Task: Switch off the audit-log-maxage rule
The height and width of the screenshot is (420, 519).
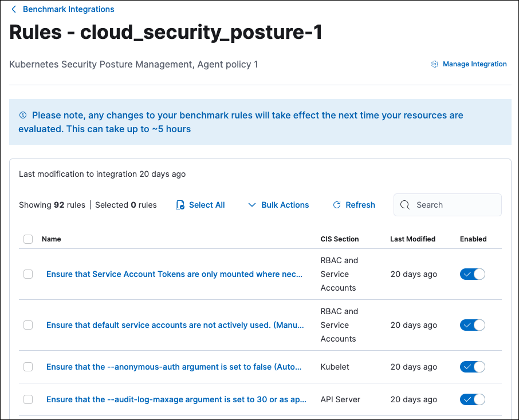Action: tap(473, 399)
